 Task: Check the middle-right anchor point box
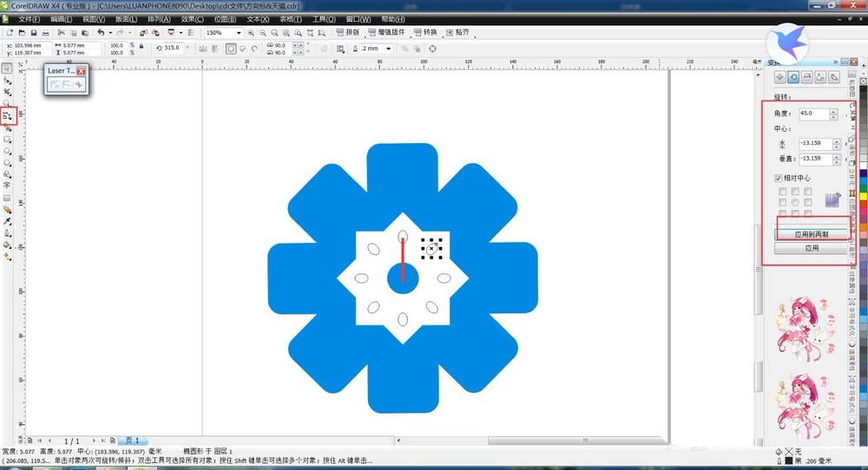coord(807,202)
